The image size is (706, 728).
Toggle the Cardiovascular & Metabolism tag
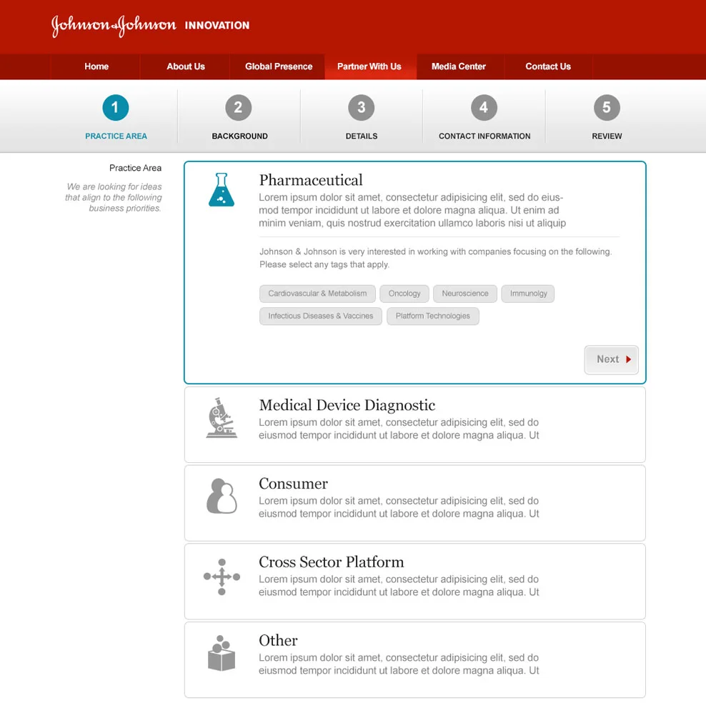pos(317,294)
